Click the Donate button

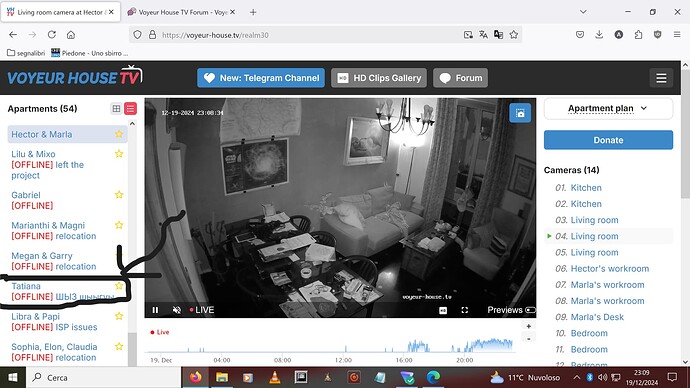click(x=608, y=140)
